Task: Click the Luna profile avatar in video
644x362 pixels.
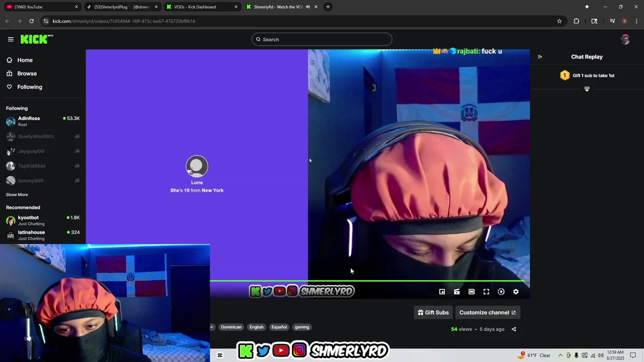Action: (197, 166)
